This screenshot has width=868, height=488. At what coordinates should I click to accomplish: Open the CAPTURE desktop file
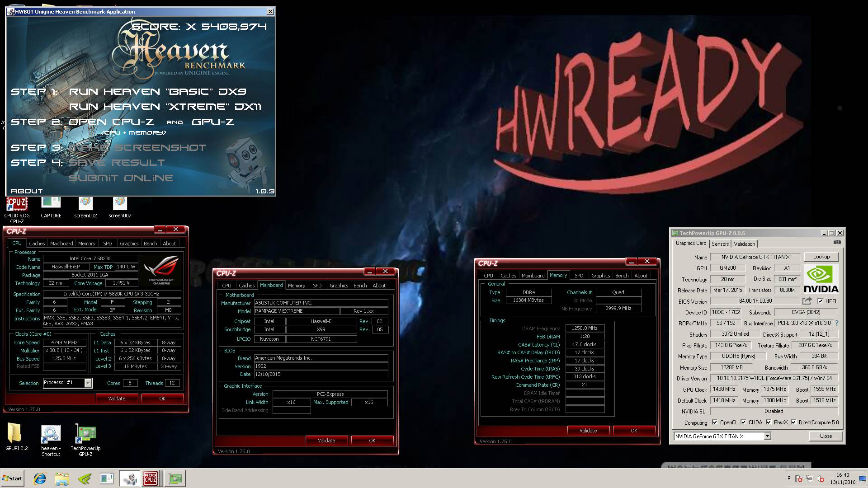(51, 208)
